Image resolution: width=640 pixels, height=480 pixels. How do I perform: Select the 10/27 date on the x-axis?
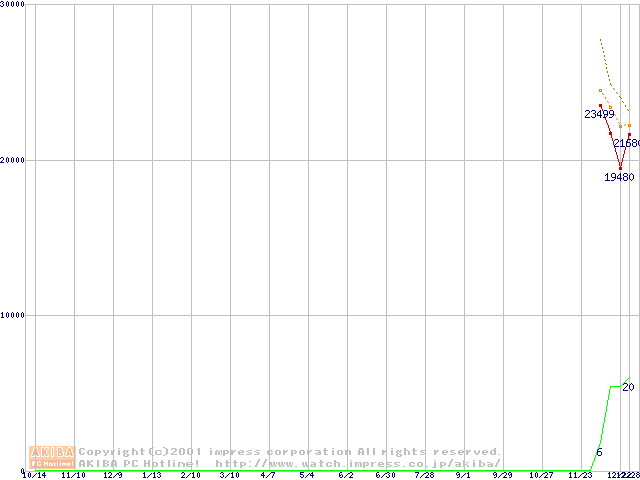point(541,475)
